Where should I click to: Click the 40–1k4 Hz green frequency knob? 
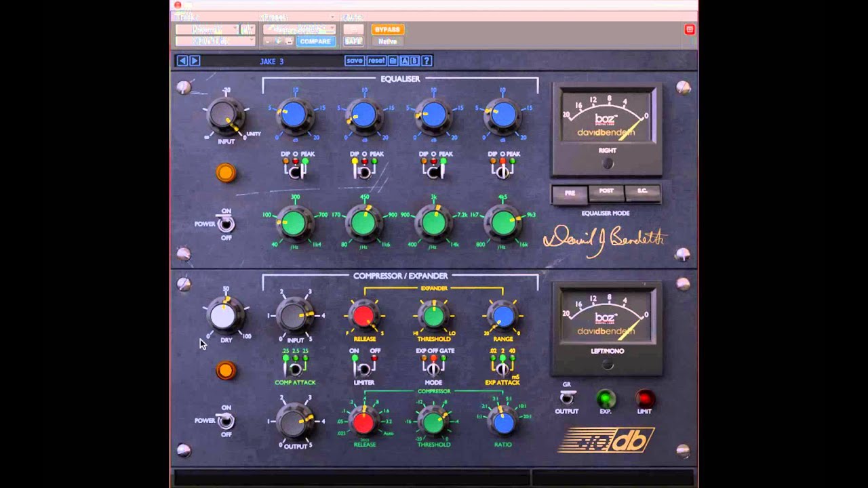[294, 223]
